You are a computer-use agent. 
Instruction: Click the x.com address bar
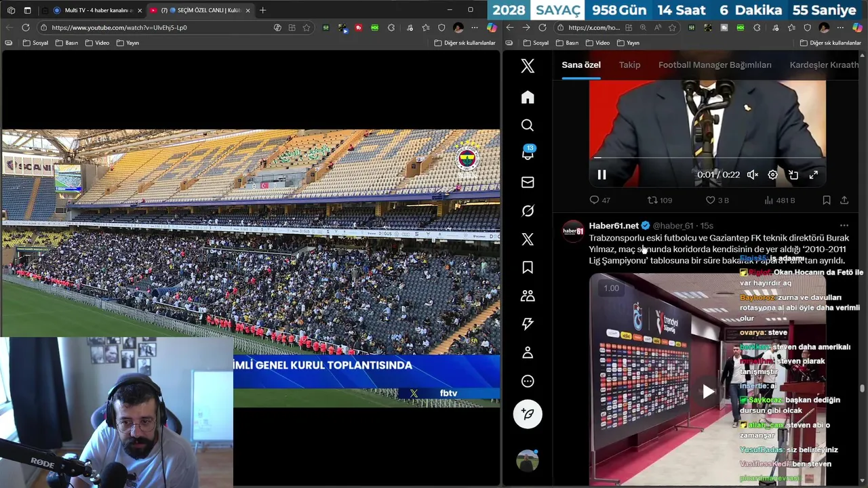[x=594, y=28]
